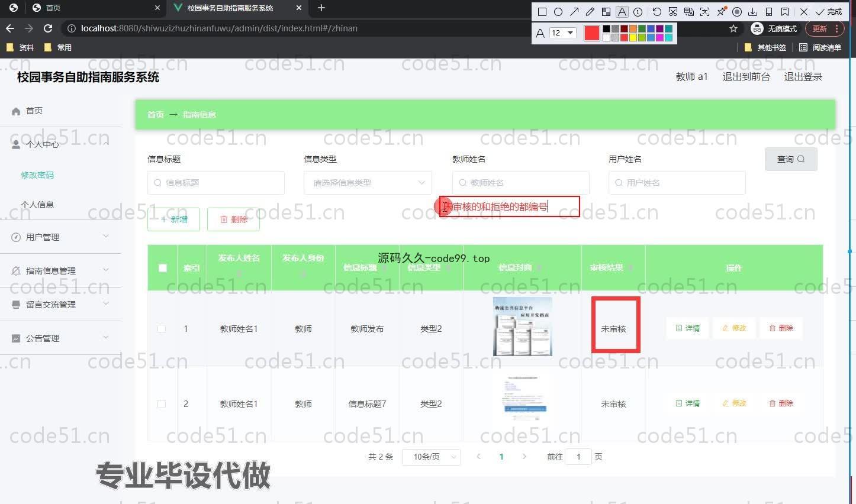
Task: Click 删除 for 信息标题7 row
Action: (781, 403)
